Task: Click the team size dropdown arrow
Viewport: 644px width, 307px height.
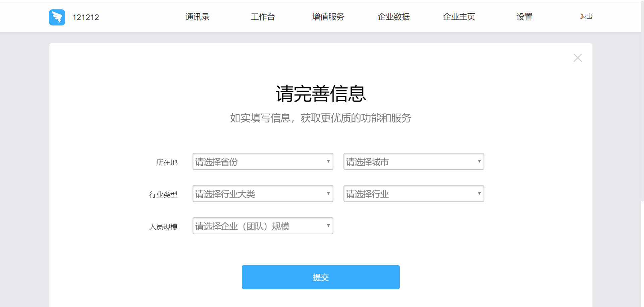Action: [328, 226]
